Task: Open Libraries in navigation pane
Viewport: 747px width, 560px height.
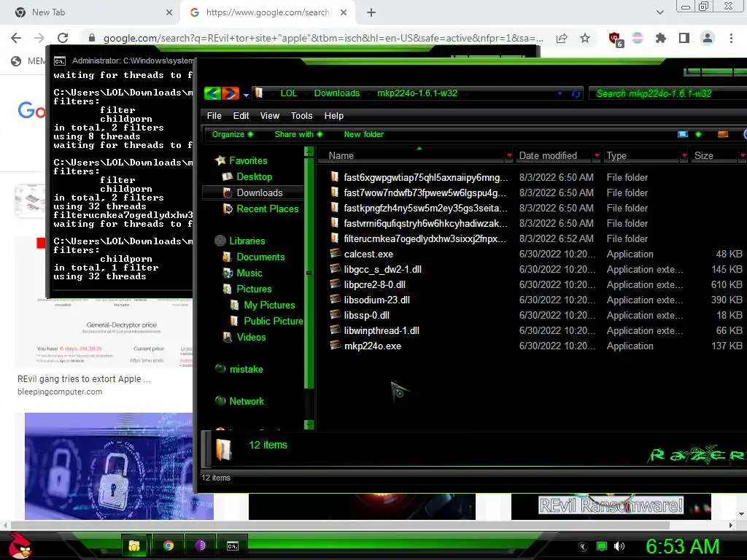Action: 247,241
